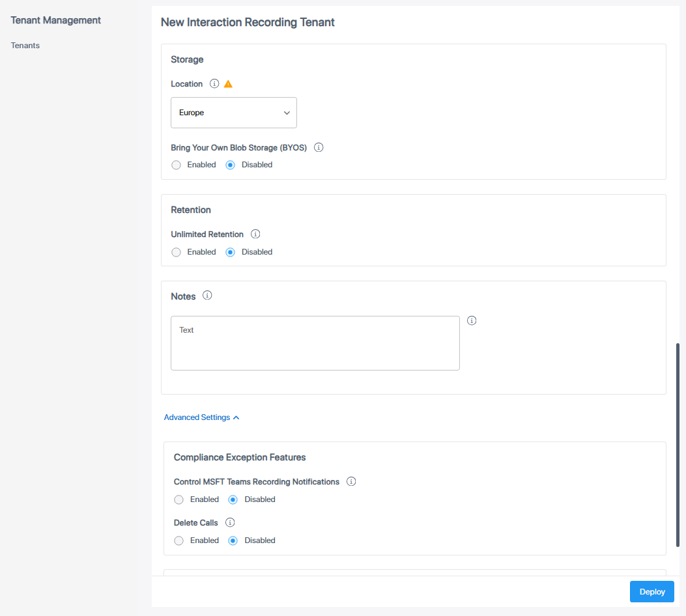Enable Control MSFT Teams Recording Notifications

179,499
